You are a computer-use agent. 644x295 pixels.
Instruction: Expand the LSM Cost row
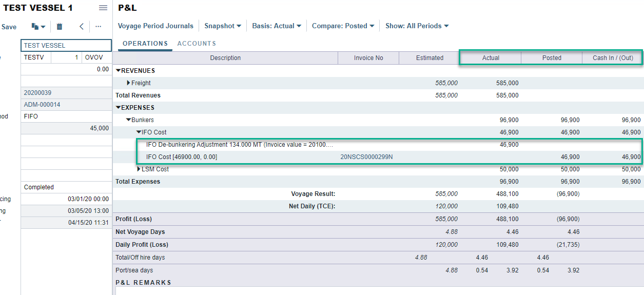(x=139, y=169)
